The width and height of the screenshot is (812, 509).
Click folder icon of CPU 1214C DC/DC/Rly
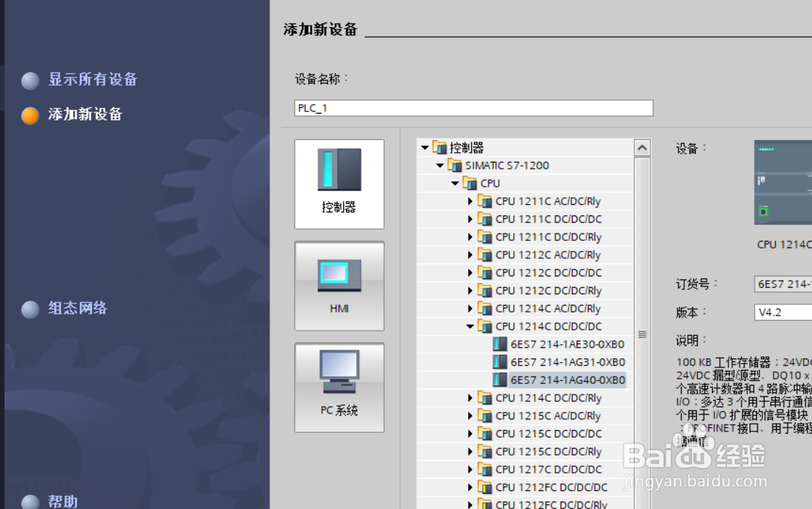pyautogui.click(x=485, y=398)
